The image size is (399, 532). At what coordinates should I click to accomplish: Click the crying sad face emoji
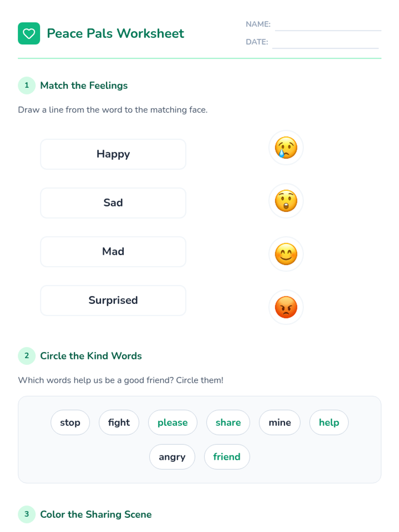click(286, 148)
